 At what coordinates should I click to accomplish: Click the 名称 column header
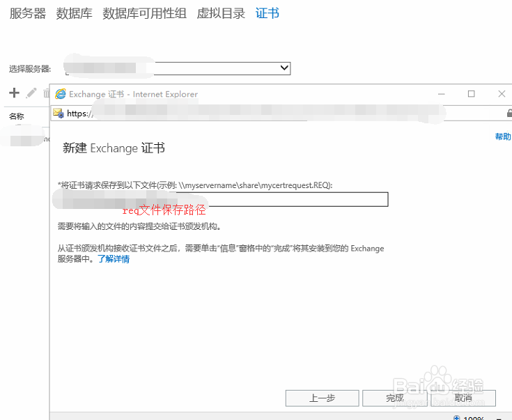tap(16, 116)
